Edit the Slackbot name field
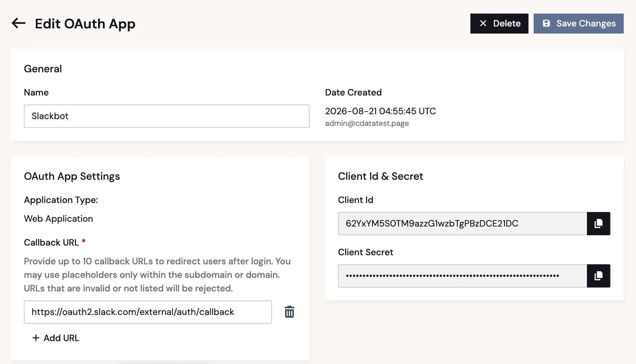Screen dimensions: 636x364 tap(167, 116)
